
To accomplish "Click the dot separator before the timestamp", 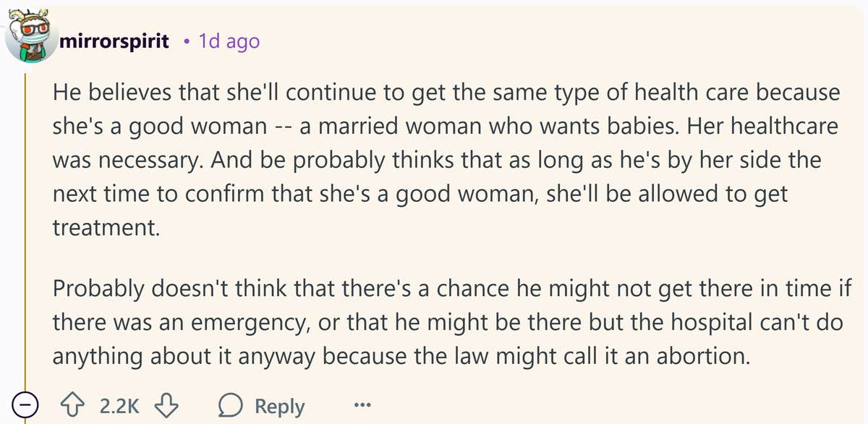I will point(184,41).
